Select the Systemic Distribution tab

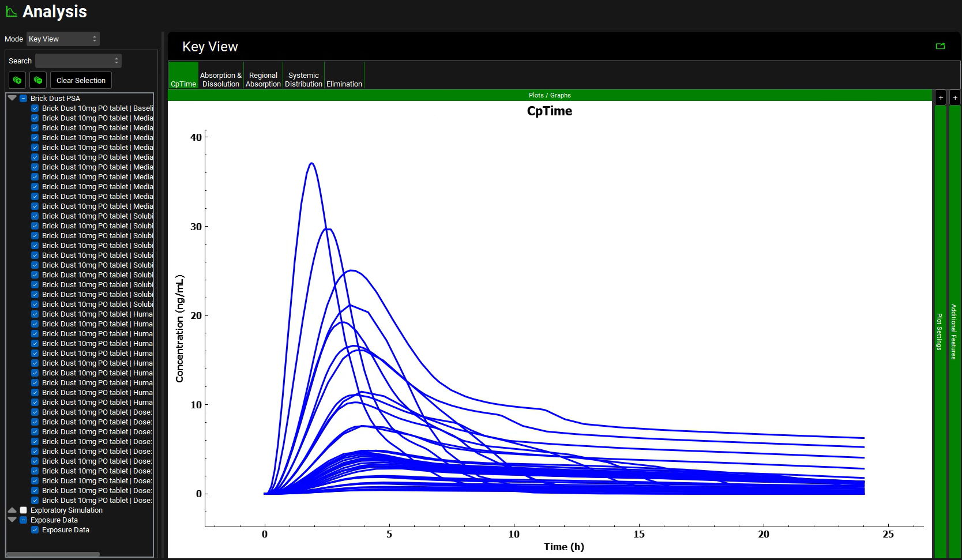tap(303, 80)
